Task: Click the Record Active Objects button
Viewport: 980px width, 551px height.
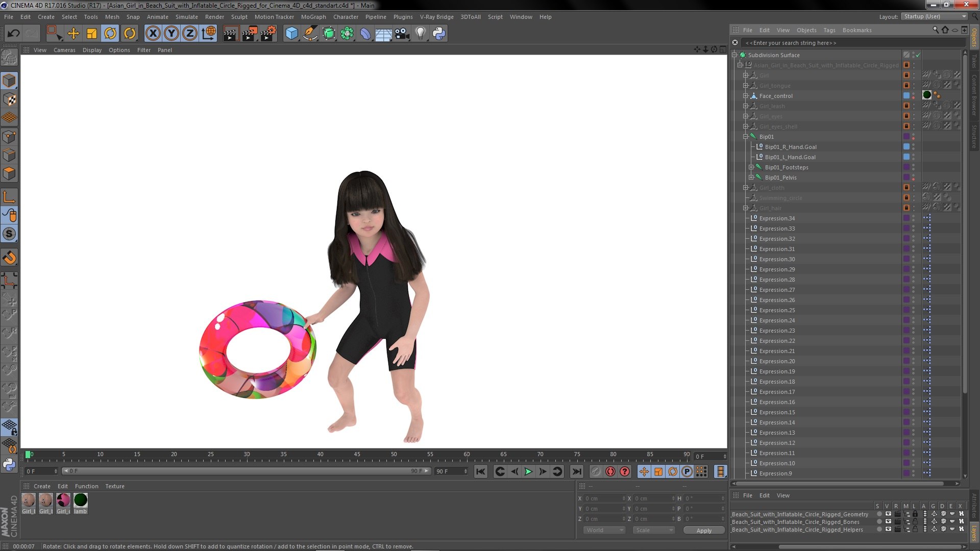Action: (x=596, y=472)
